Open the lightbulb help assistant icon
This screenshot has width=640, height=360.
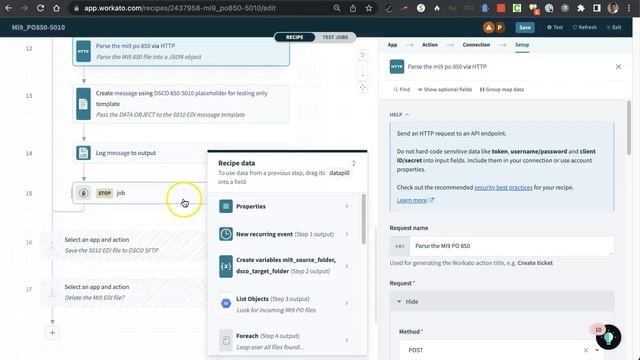click(608, 338)
